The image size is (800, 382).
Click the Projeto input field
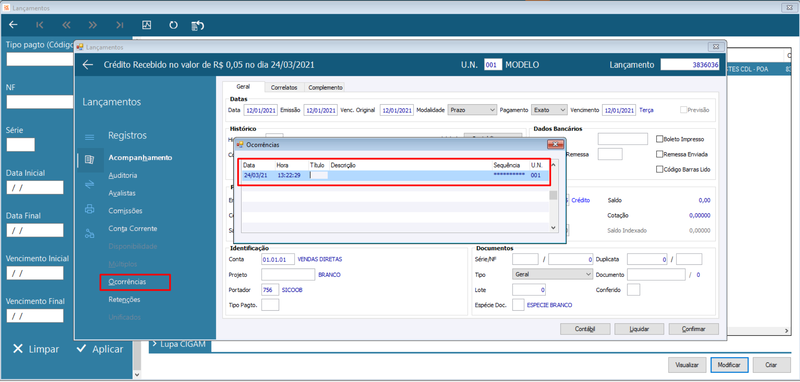(288, 274)
